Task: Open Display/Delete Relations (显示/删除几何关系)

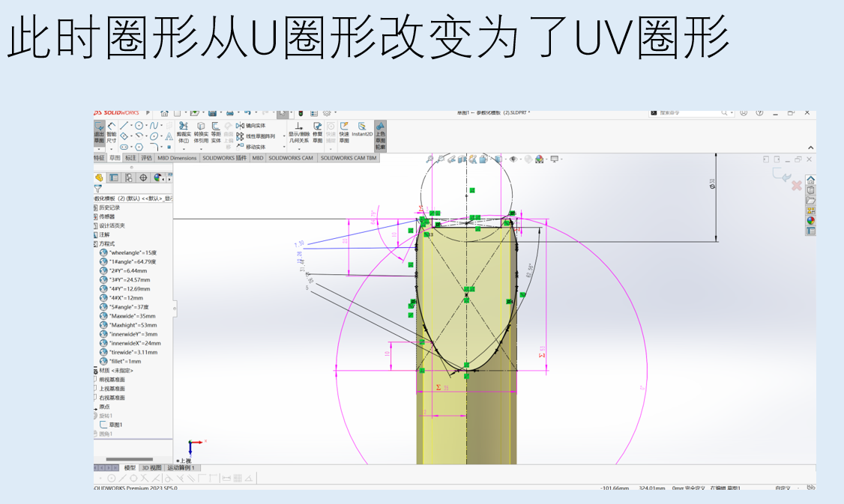Action: point(299,133)
